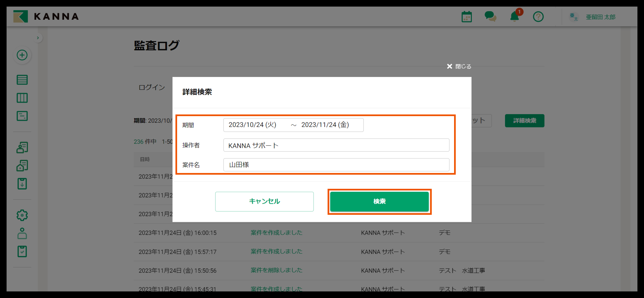The height and width of the screenshot is (298, 644).
Task: Expand the sidebar with chevron arrow
Action: pyautogui.click(x=38, y=38)
